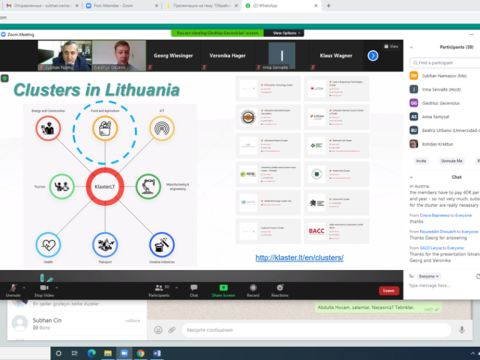Click Food and Agriculture cluster icon
The width and height of the screenshot is (480, 360).
(105, 128)
